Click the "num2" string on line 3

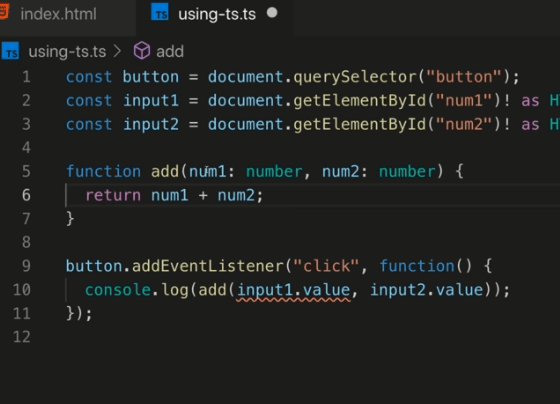coord(464,124)
